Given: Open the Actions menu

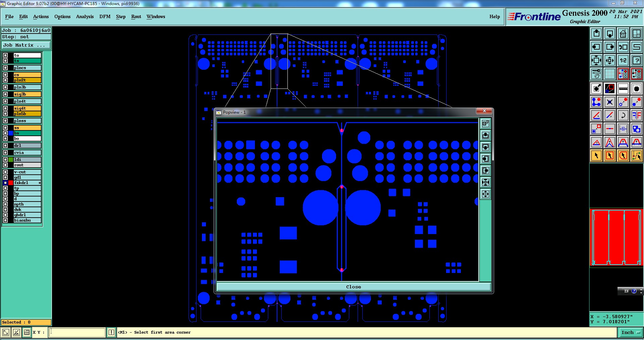Looking at the screenshot, I should pyautogui.click(x=41, y=16).
